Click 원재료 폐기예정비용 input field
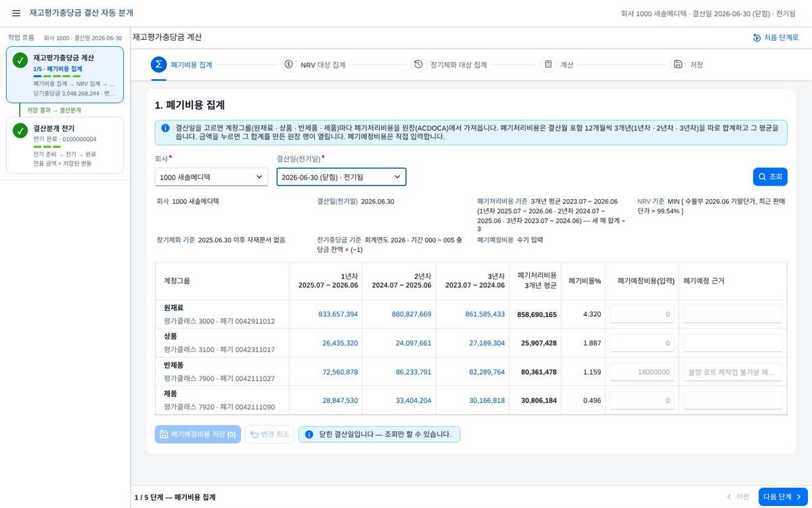The image size is (812, 508). (x=641, y=314)
